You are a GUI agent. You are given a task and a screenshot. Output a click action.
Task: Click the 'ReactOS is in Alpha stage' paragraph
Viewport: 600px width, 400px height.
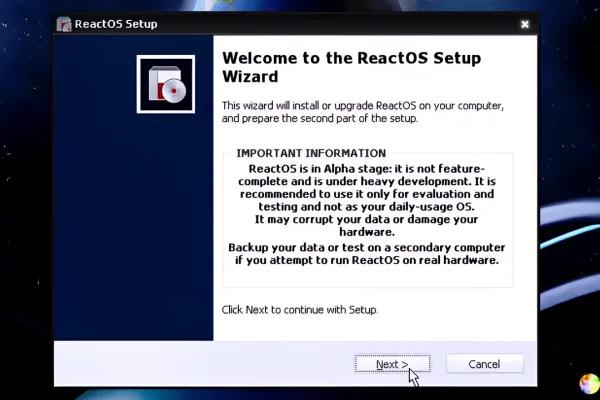(367, 188)
